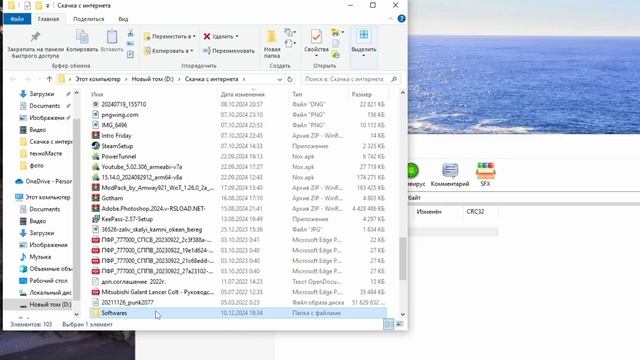Viewport: 640px width, 360px height.
Task: Open the Поделиться ribbon tab
Action: pos(89,19)
